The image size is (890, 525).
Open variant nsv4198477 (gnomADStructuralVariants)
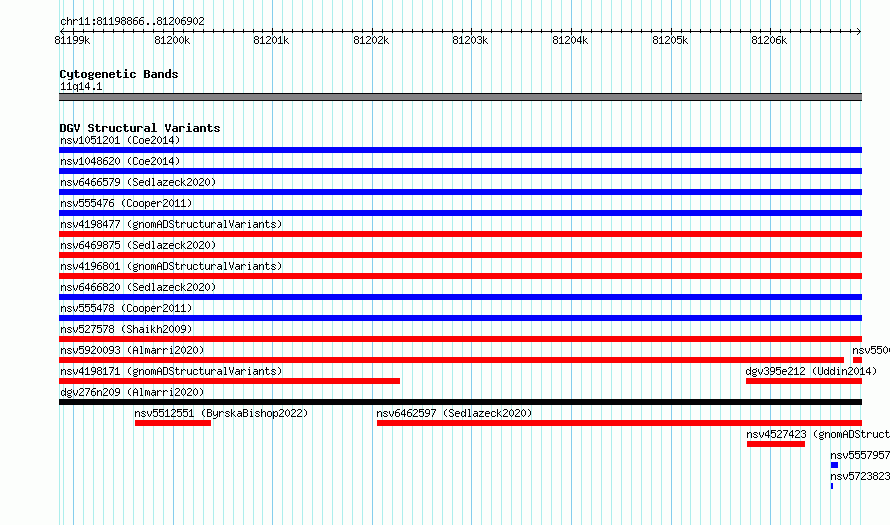pyautogui.click(x=171, y=224)
